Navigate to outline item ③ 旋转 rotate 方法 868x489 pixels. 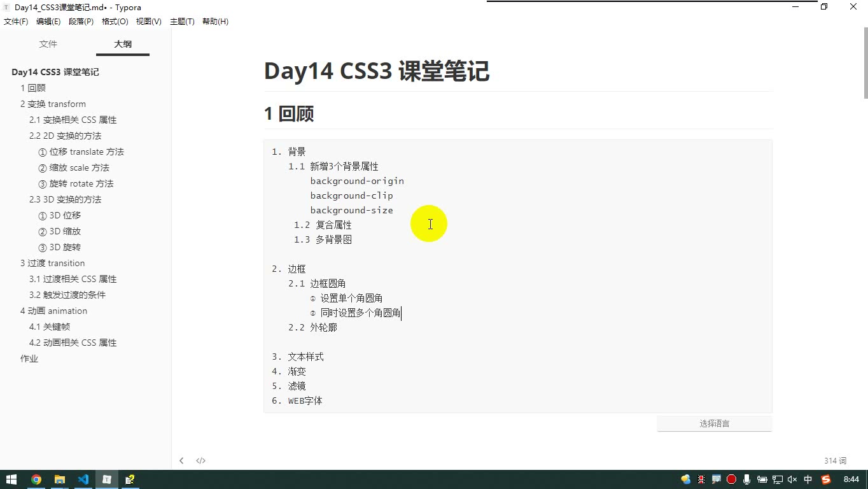tap(76, 183)
